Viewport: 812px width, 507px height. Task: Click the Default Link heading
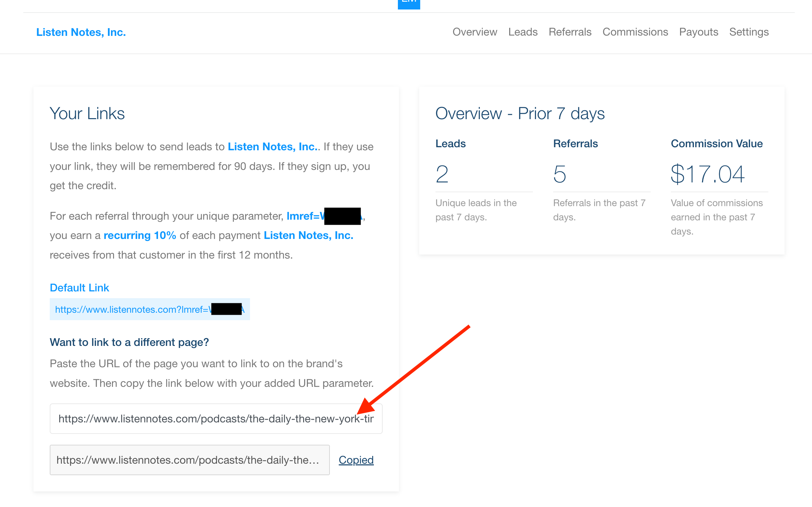coord(79,288)
